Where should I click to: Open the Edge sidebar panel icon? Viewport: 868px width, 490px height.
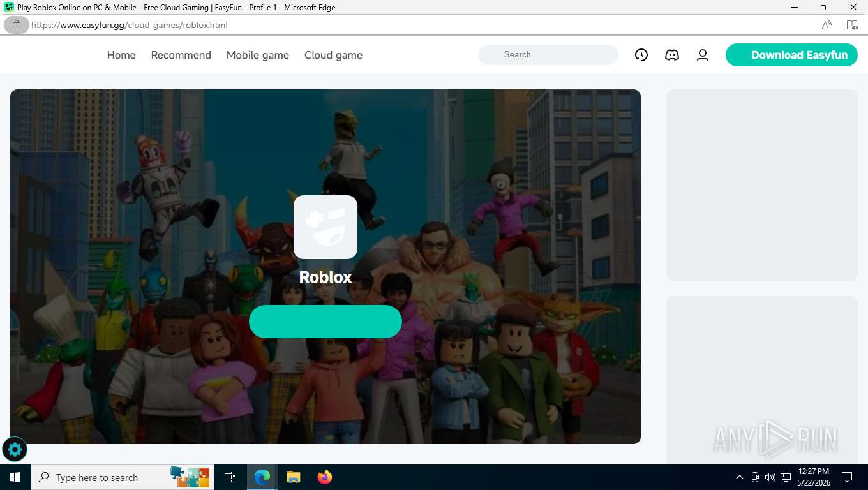[x=852, y=25]
